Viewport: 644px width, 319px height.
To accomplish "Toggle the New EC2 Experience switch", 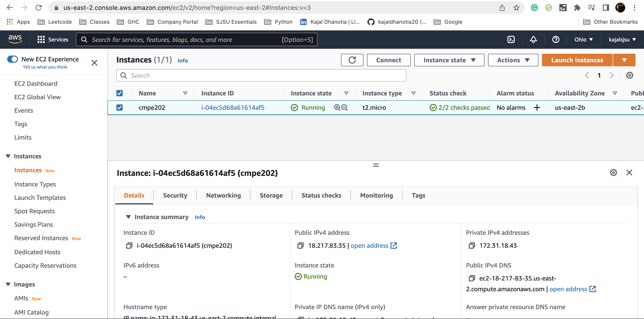I will (13, 59).
